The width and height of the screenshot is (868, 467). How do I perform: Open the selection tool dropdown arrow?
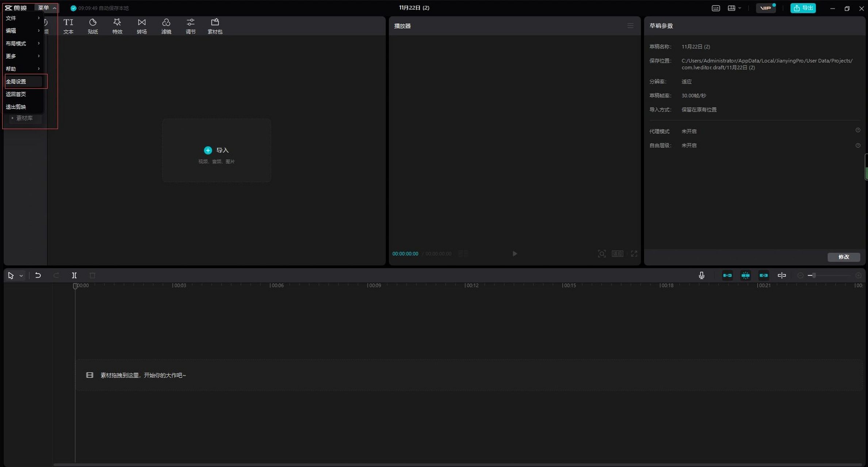(x=21, y=276)
